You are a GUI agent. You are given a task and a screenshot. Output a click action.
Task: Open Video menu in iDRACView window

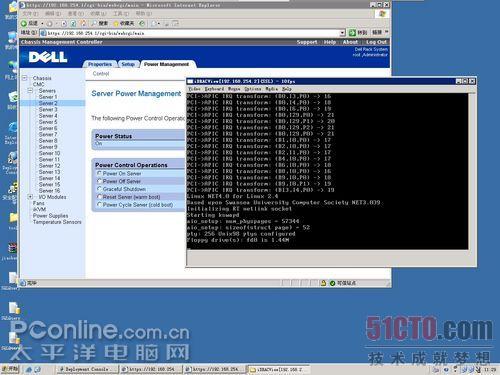194,89
